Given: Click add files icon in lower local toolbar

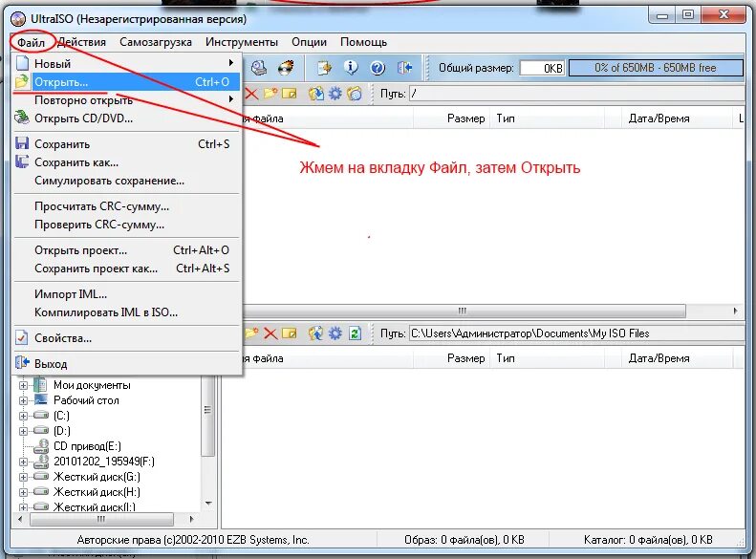Looking at the screenshot, I should [316, 333].
